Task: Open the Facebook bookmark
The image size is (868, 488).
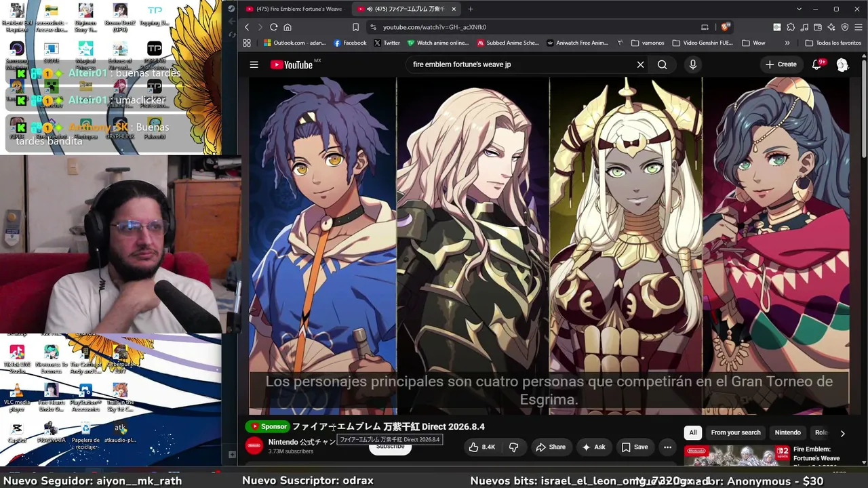Action: (x=350, y=43)
